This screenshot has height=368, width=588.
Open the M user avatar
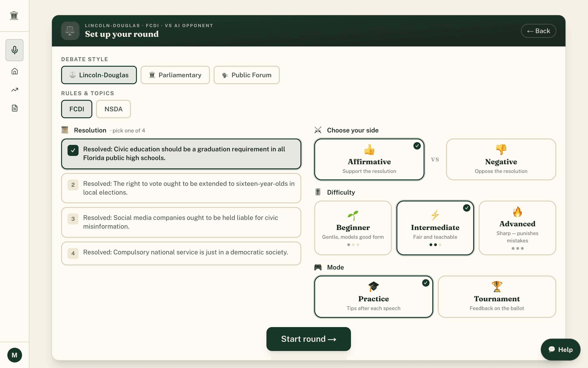click(x=14, y=355)
